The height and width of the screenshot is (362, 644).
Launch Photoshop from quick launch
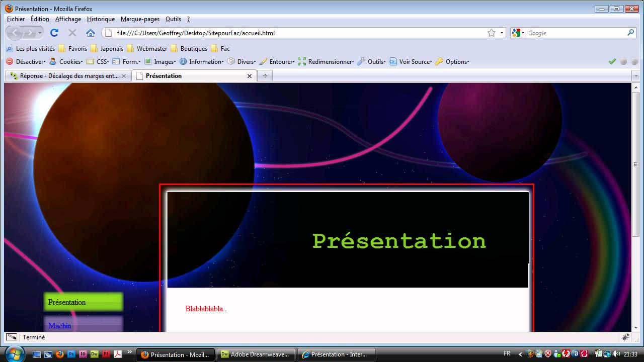click(x=71, y=354)
